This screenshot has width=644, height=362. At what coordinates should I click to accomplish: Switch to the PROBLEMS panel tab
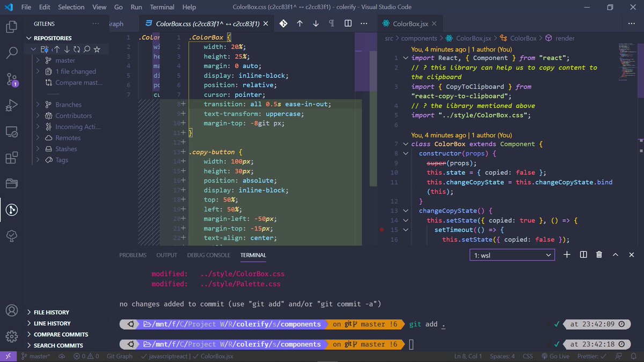133,255
